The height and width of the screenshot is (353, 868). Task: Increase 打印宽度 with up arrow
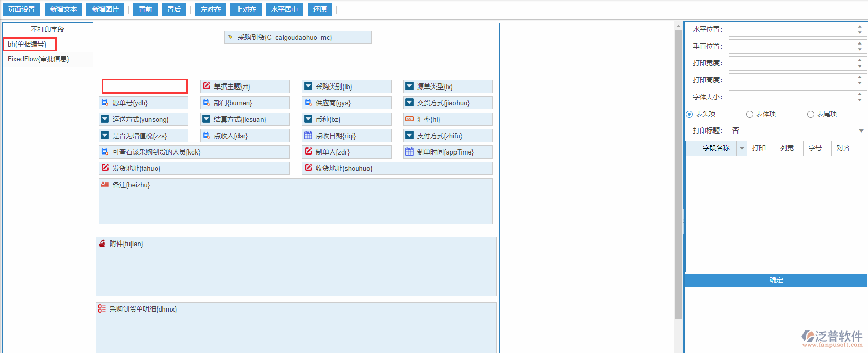(860, 60)
